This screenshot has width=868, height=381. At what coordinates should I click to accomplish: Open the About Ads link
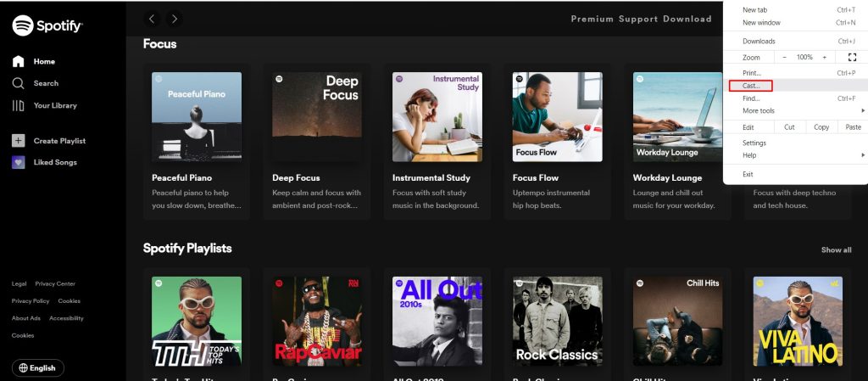26,318
